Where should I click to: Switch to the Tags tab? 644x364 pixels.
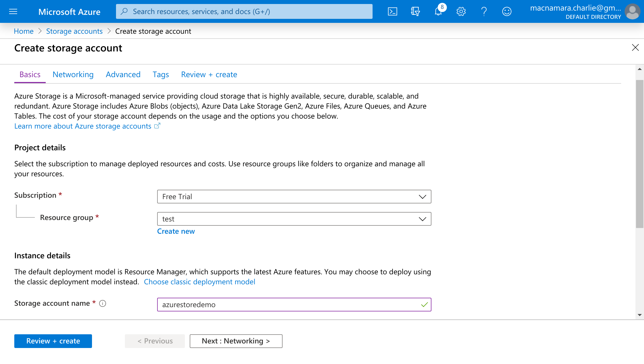click(x=161, y=74)
